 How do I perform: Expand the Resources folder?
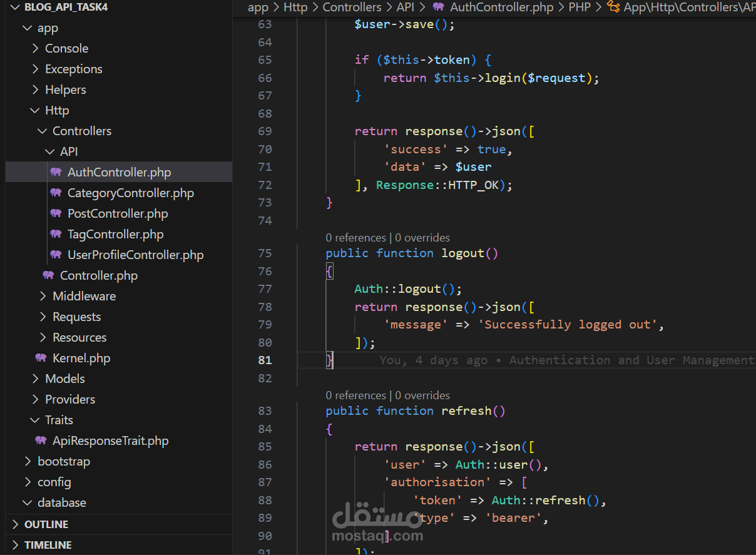(43, 337)
